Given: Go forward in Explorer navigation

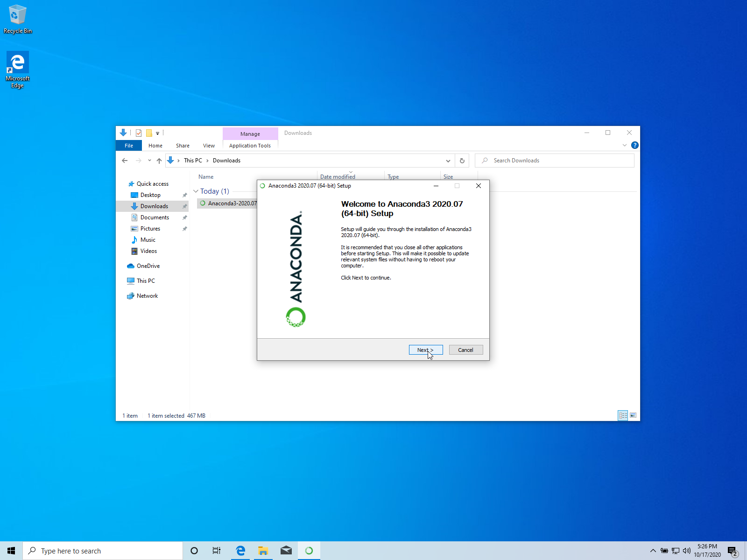Looking at the screenshot, I should (138, 161).
